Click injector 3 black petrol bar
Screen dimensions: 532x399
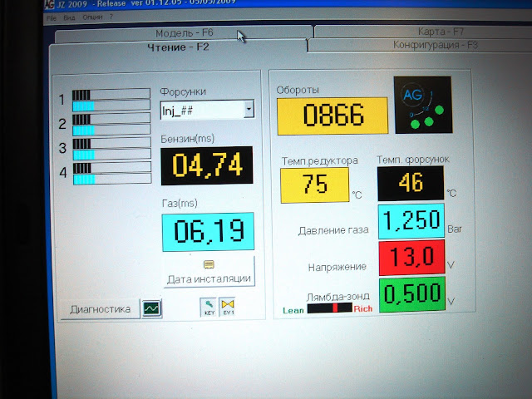(x=111, y=143)
